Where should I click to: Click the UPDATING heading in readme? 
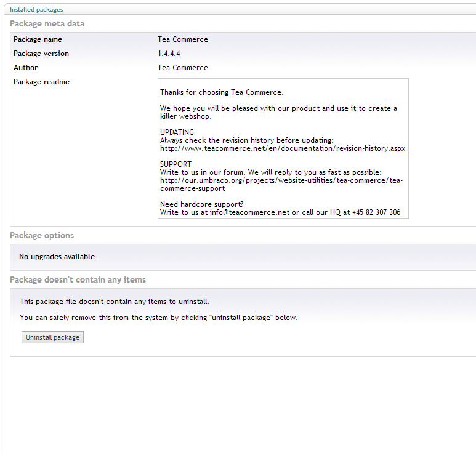[x=177, y=132]
